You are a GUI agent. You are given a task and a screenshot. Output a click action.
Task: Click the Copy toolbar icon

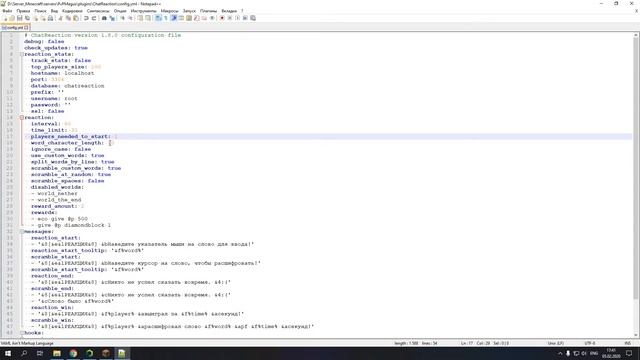[x=68, y=18]
